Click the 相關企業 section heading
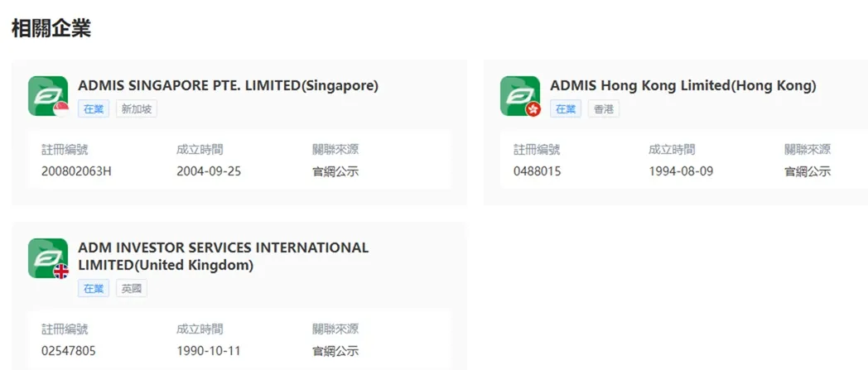868x370 pixels. click(51, 28)
